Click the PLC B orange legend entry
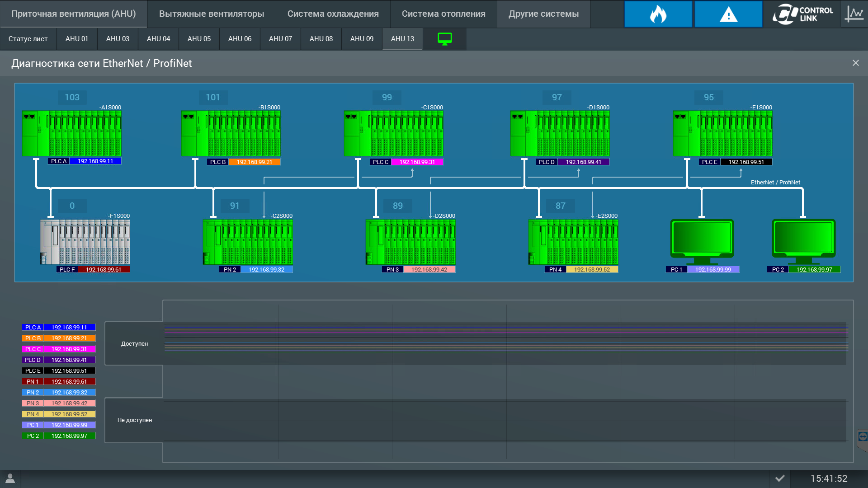Screen dimensions: 868x488 (59, 338)
